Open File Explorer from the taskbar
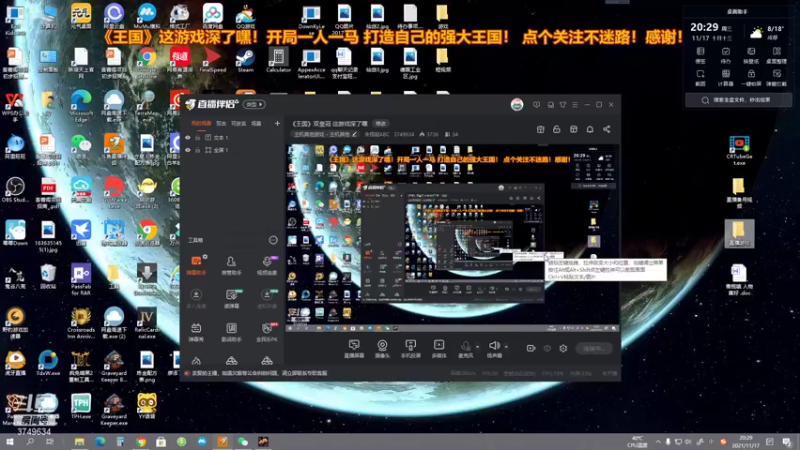Image resolution: width=800 pixels, height=450 pixels. click(79, 441)
